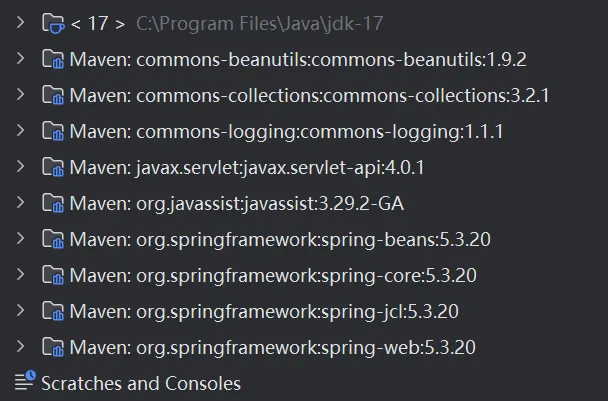This screenshot has width=608, height=401.
Task: Click the javassist library icon
Action: (53, 204)
